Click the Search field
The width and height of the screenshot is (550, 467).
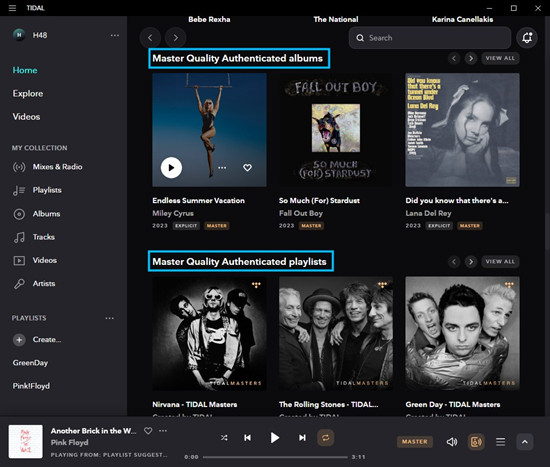pyautogui.click(x=430, y=38)
